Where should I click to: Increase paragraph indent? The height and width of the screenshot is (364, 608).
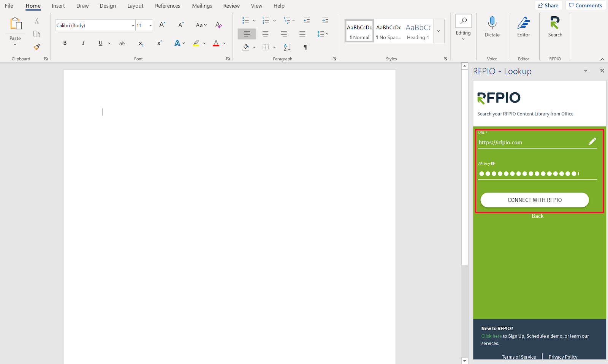click(325, 21)
